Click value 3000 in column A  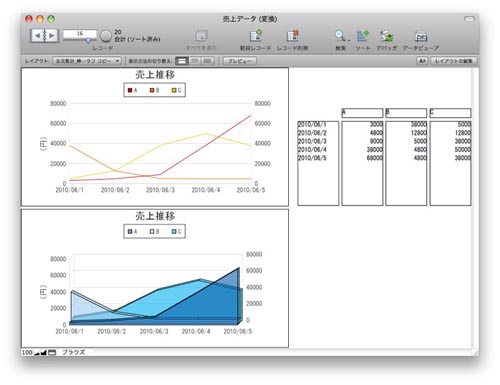(x=376, y=124)
